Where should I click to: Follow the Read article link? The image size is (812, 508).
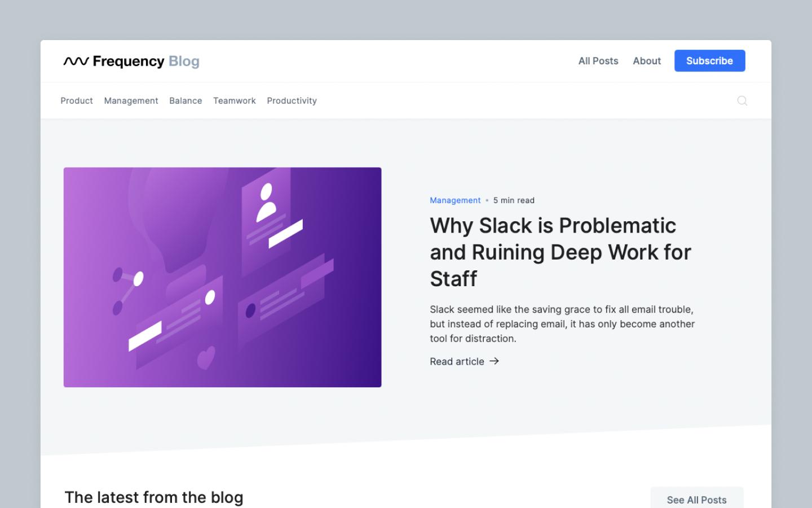coord(456,361)
